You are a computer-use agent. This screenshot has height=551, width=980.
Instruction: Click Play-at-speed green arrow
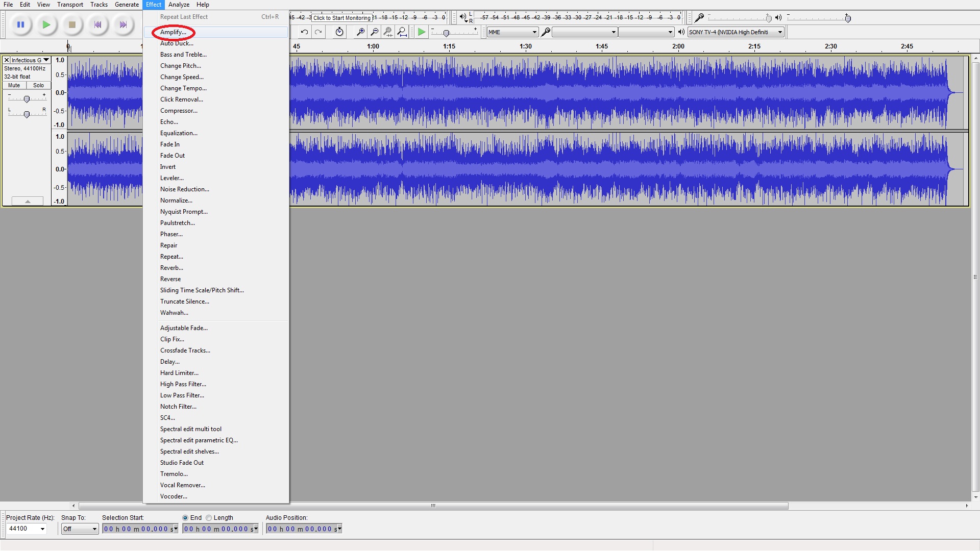(421, 32)
